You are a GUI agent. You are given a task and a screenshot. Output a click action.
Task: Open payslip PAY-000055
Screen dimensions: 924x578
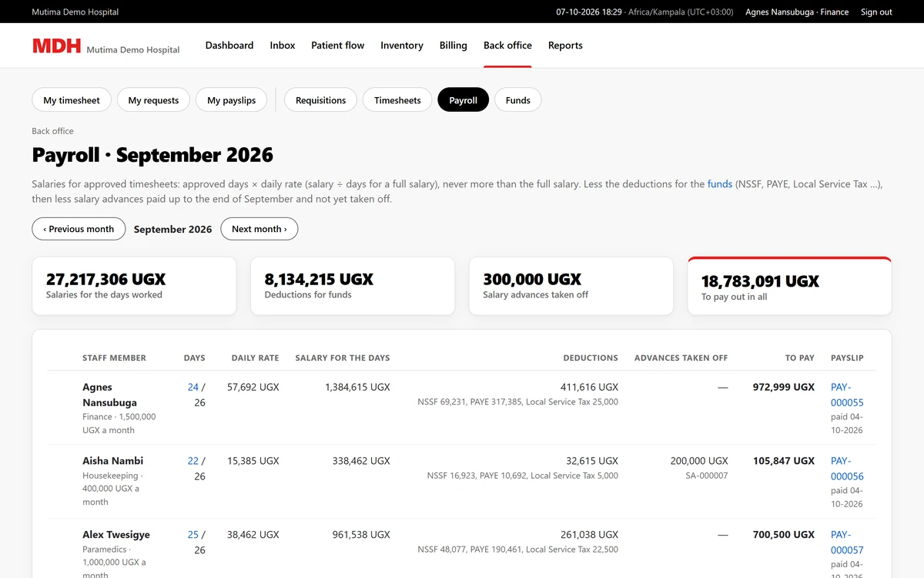pyautogui.click(x=847, y=395)
